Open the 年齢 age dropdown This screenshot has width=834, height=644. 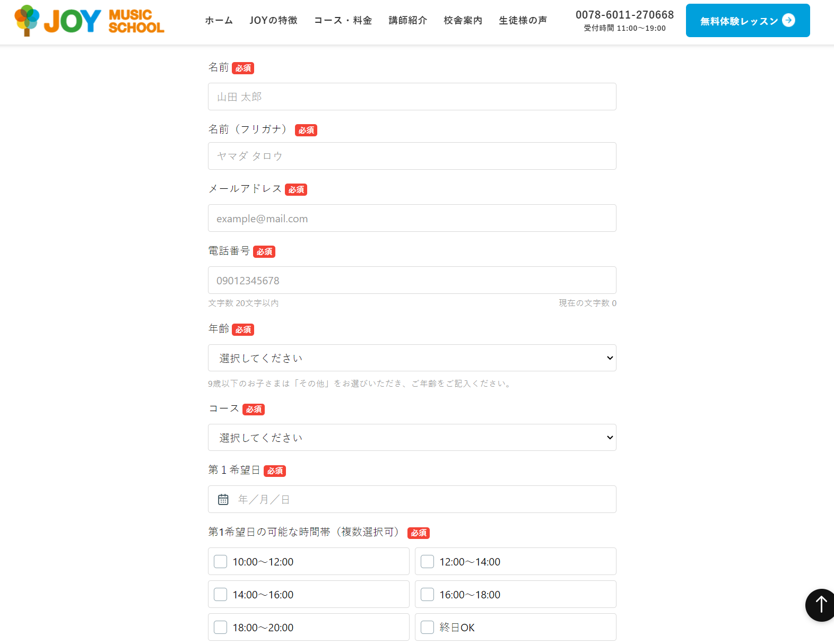(412, 358)
